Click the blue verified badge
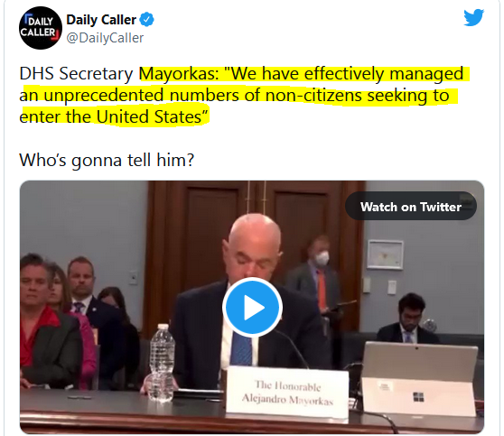The height and width of the screenshot is (436, 504). [147, 20]
